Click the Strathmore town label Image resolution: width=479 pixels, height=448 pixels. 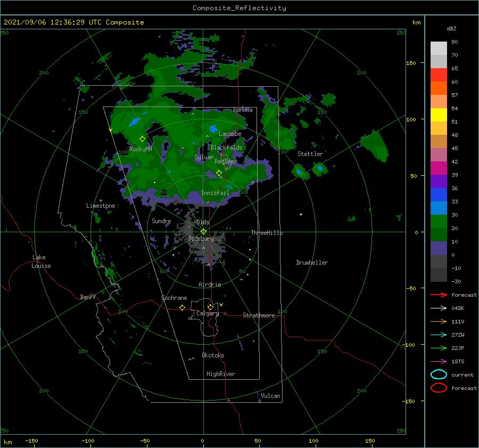click(x=259, y=315)
